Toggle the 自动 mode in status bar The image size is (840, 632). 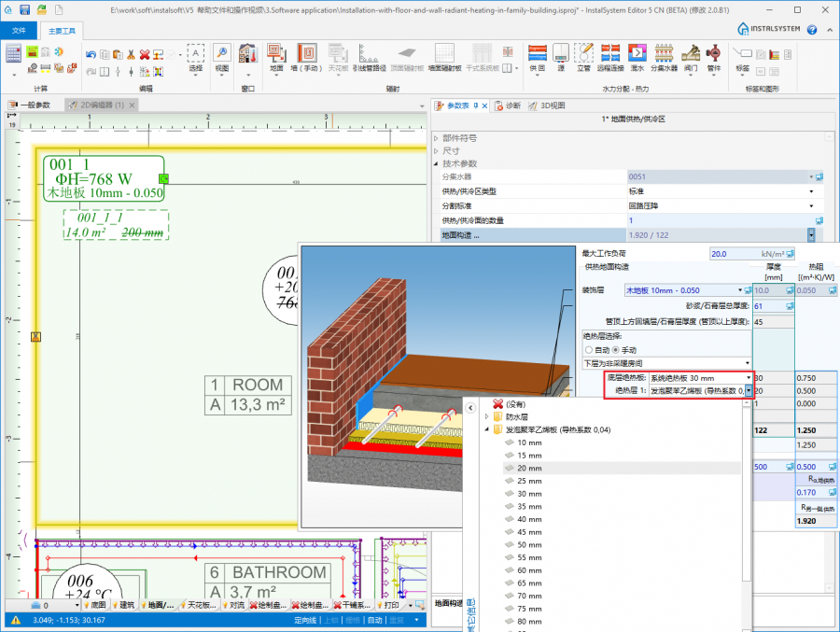[x=374, y=619]
